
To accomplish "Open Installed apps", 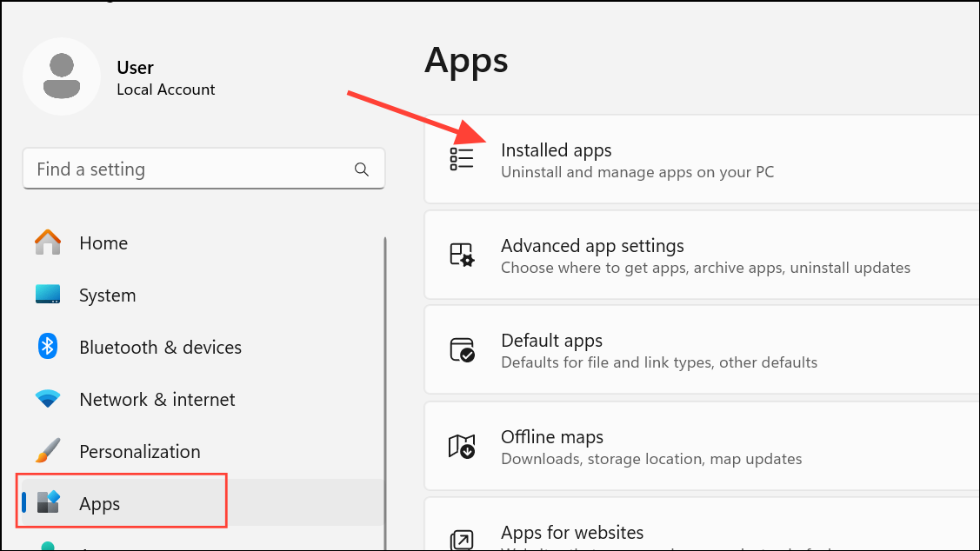I will coord(702,159).
